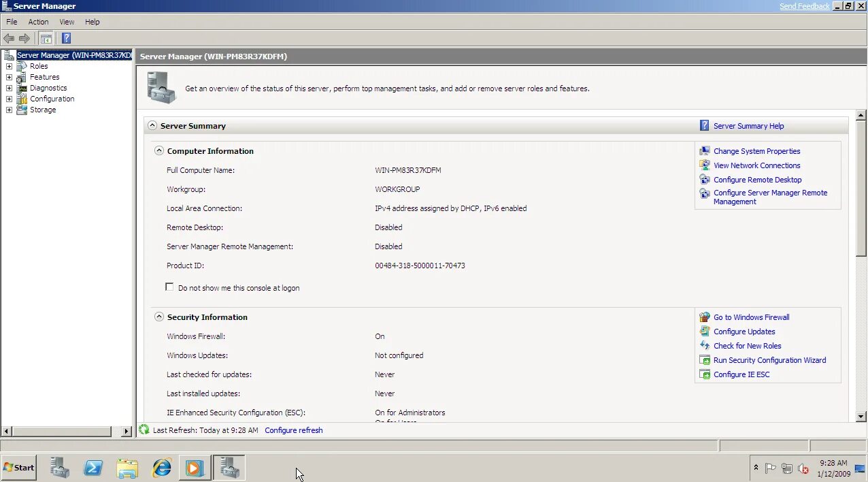Expand the Diagnostics tree node
The width and height of the screenshot is (868, 482).
point(9,88)
